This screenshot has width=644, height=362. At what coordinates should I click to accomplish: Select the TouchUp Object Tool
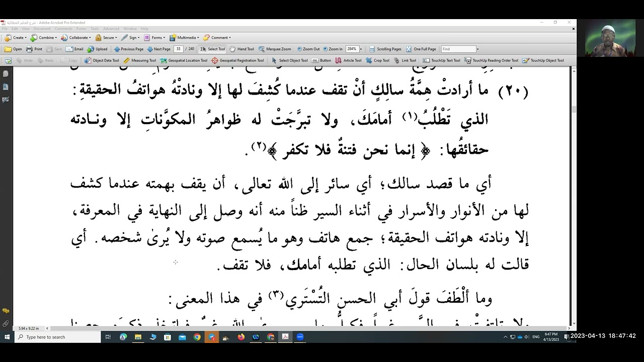(543, 60)
